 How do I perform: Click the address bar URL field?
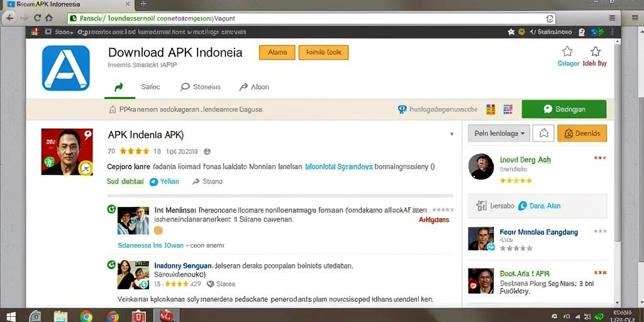click(311, 18)
